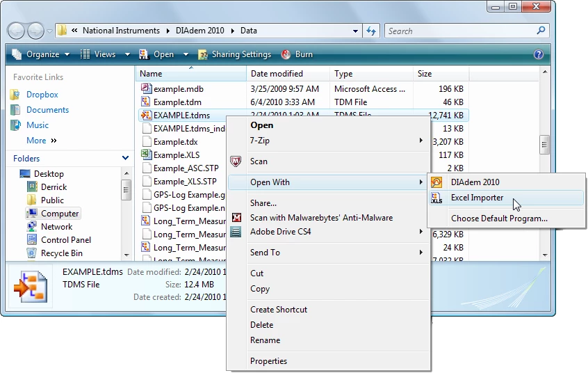This screenshot has width=588, height=373.
Task: Click the Refresh button beside address bar
Action: tap(371, 31)
